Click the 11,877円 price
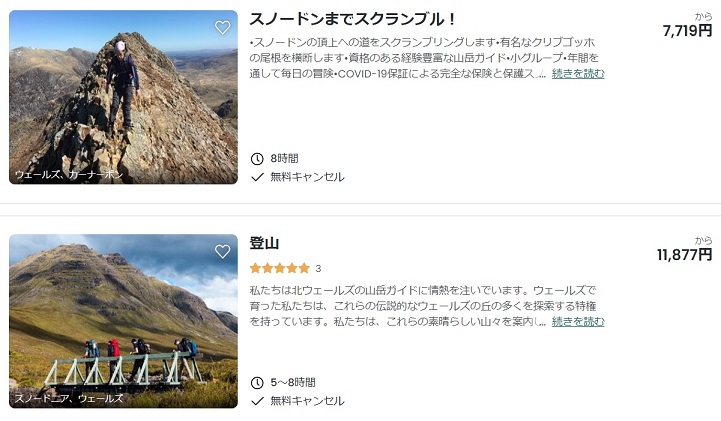721x421 pixels. tap(684, 255)
